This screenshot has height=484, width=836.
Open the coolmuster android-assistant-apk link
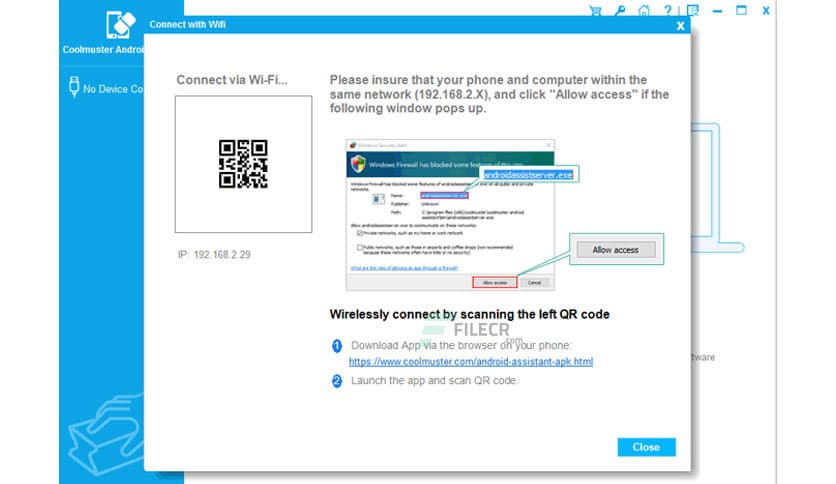pos(471,361)
